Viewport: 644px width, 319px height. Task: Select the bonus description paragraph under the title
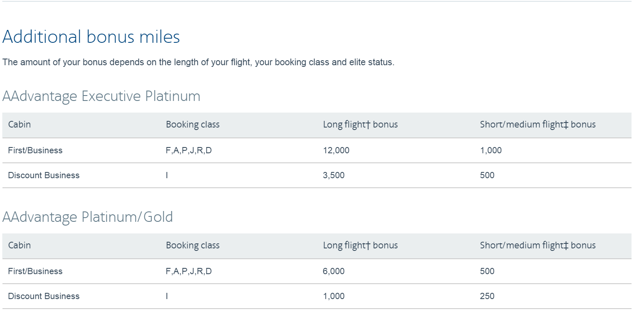point(198,62)
